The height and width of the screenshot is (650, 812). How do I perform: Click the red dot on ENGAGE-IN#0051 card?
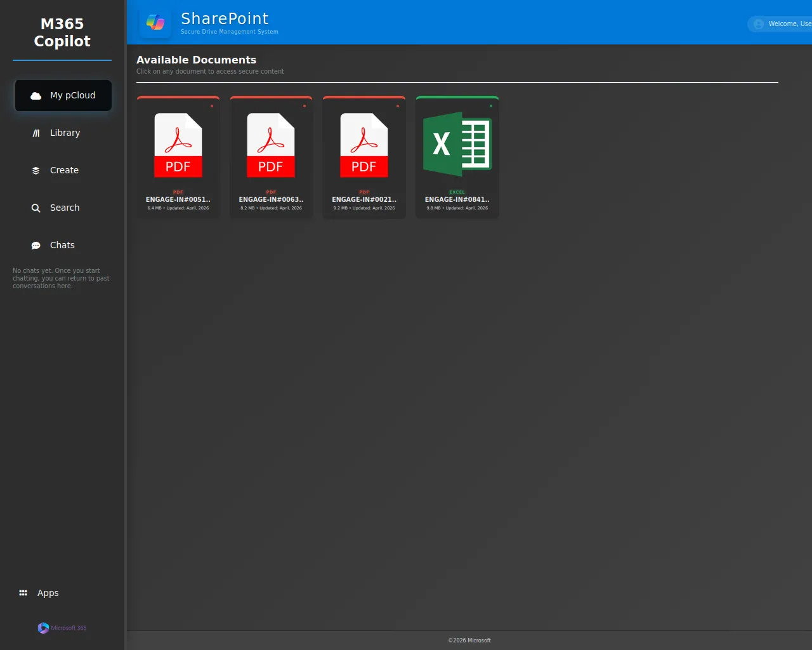click(x=212, y=106)
